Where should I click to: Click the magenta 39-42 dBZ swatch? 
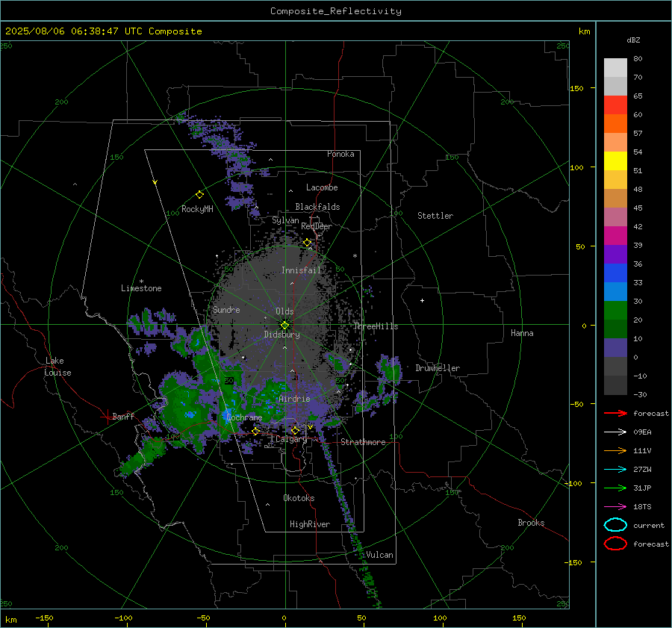[615, 236]
